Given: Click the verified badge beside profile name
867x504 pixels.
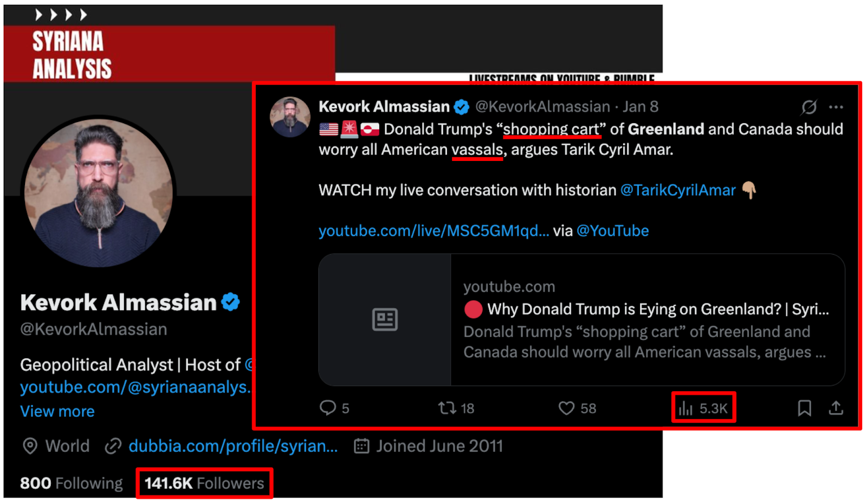Looking at the screenshot, I should coord(231,302).
